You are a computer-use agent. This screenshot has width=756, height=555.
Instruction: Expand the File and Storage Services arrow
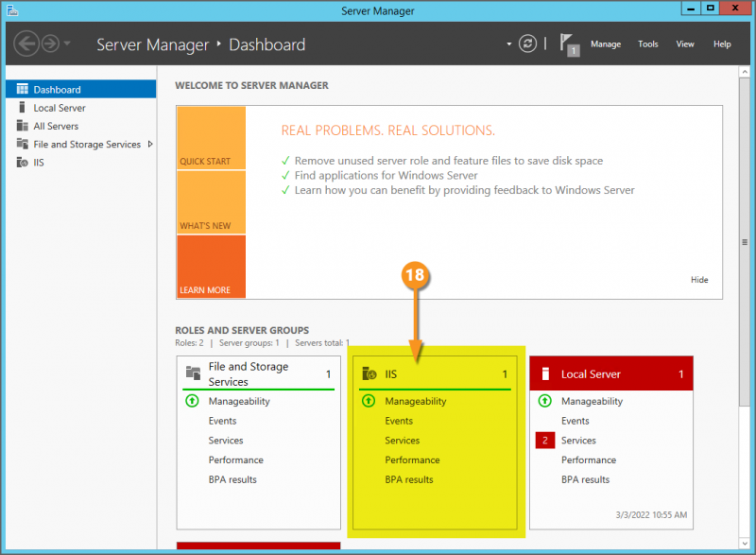(x=150, y=144)
